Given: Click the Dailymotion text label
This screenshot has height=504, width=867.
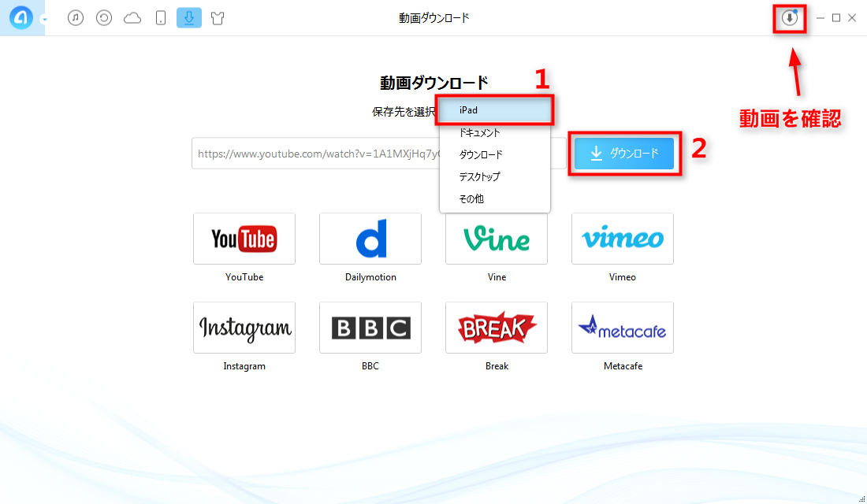Looking at the screenshot, I should click(370, 277).
